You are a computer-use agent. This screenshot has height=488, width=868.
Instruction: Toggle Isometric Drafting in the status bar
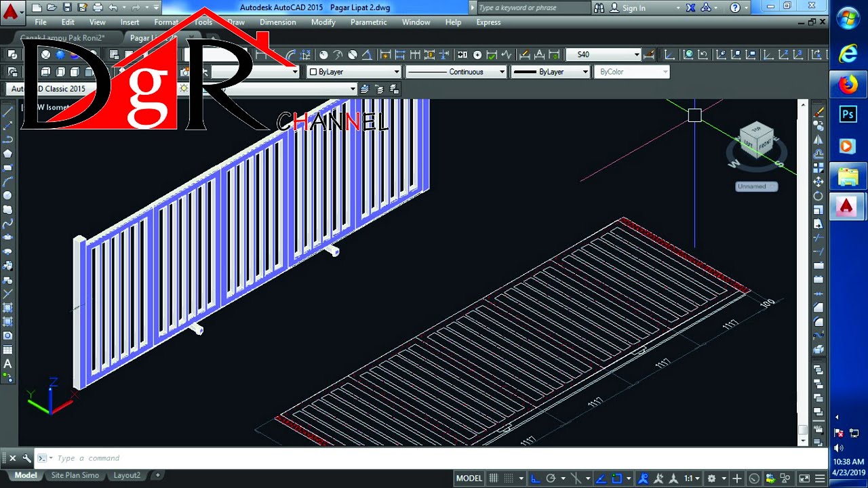(x=576, y=479)
